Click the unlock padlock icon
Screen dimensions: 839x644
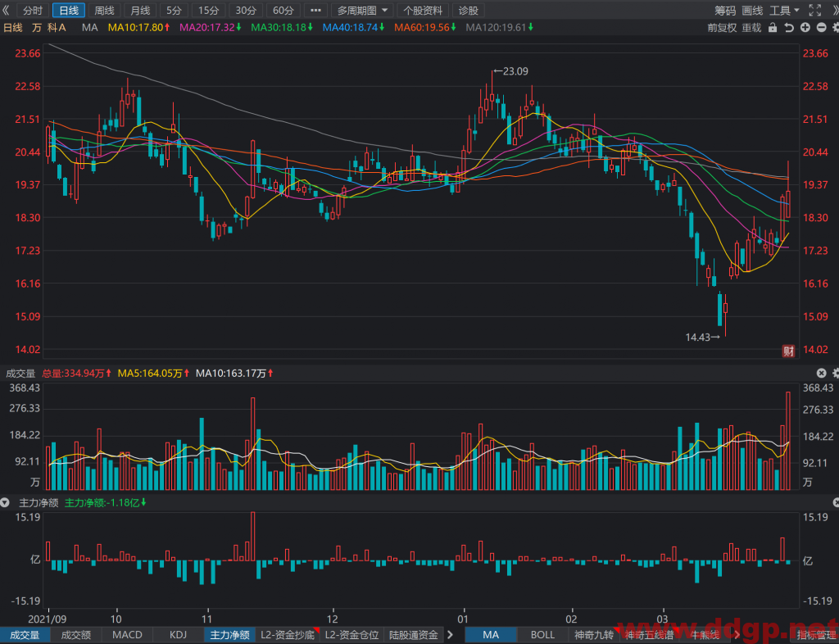point(773,28)
